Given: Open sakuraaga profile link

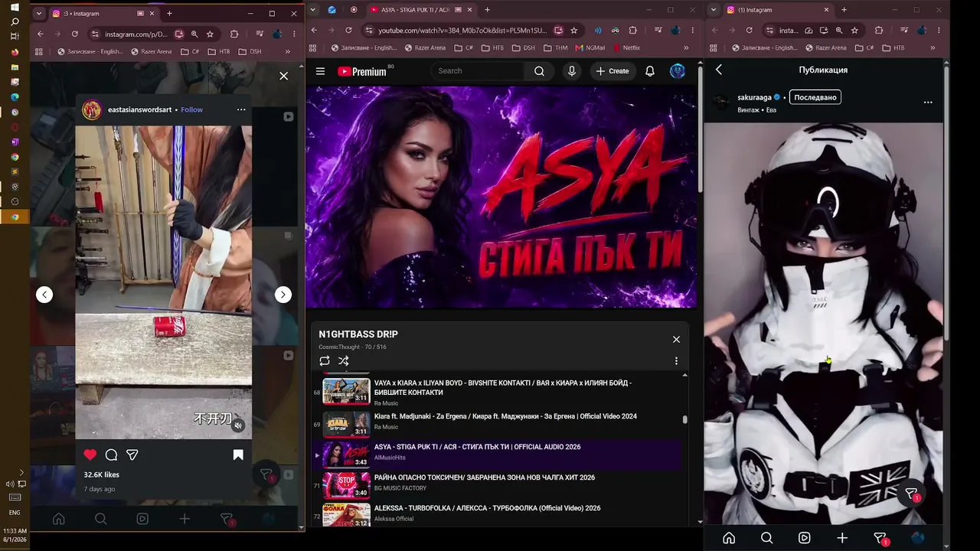Looking at the screenshot, I should [x=754, y=97].
